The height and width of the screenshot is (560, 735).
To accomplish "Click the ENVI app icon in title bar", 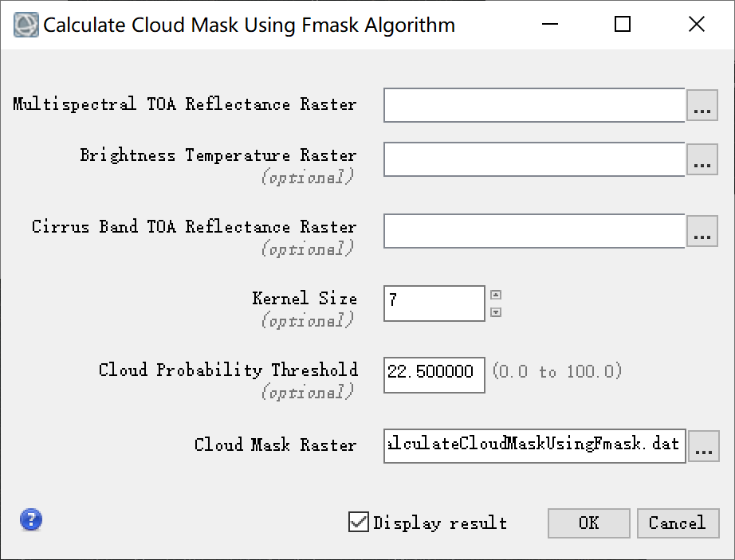I will [26, 25].
